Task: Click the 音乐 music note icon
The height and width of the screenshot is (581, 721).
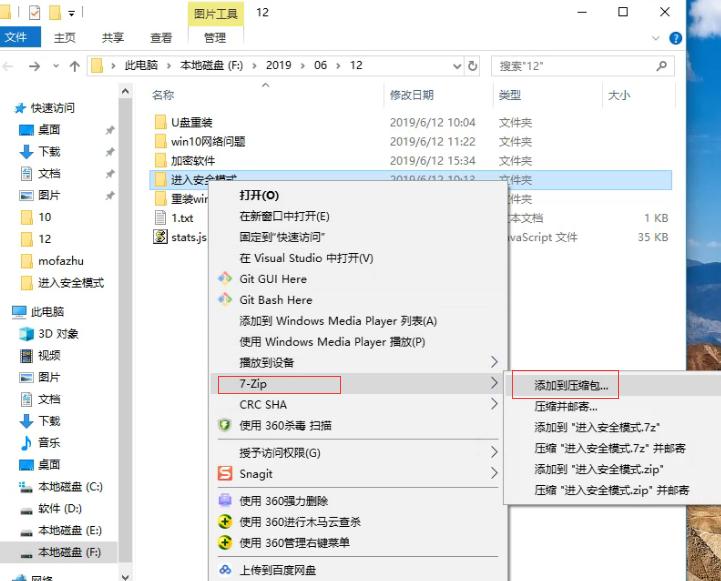Action: point(27,443)
